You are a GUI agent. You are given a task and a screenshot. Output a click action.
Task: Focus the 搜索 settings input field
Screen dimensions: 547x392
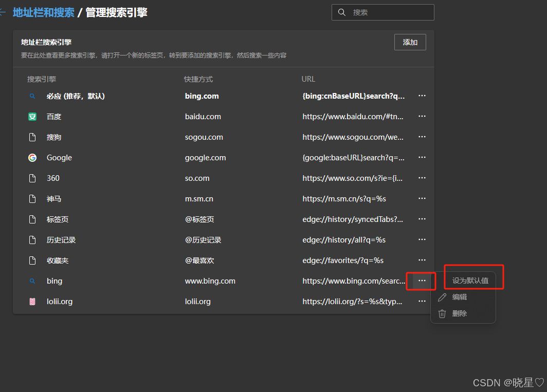[382, 12]
